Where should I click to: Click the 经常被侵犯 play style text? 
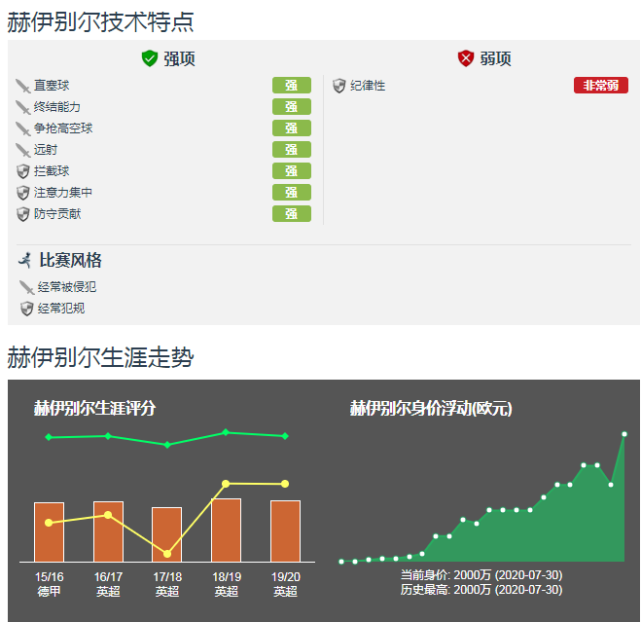pos(67,287)
